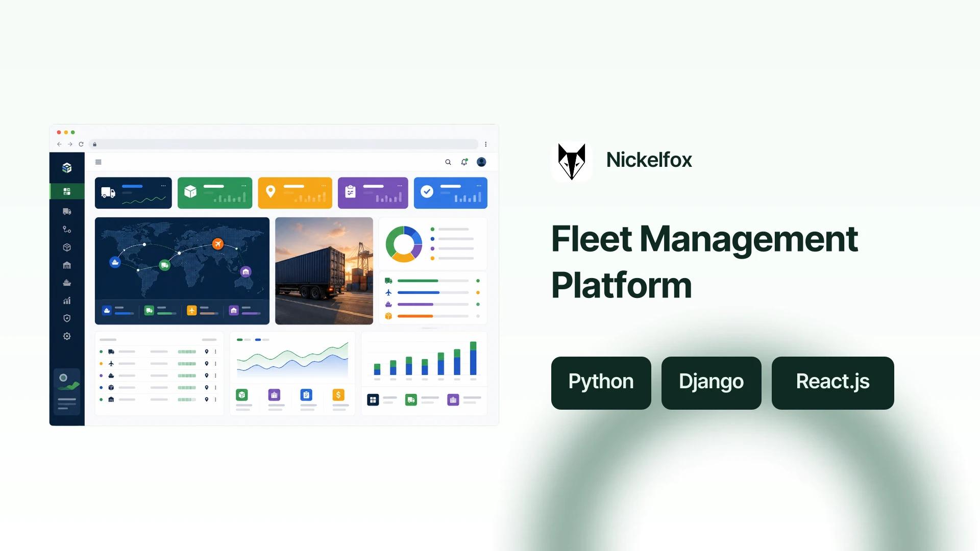Click the blue airplane progress bar

point(433,293)
